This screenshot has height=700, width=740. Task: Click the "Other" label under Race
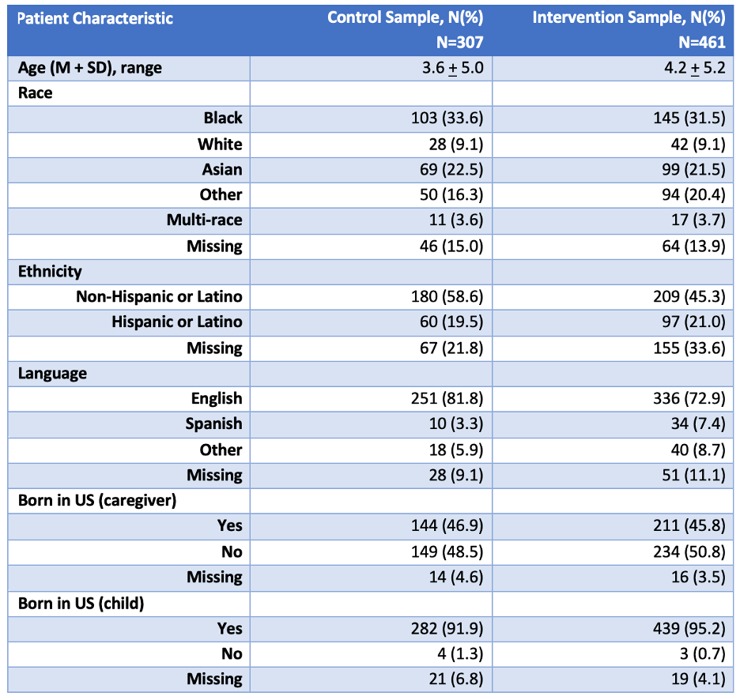tap(221, 195)
